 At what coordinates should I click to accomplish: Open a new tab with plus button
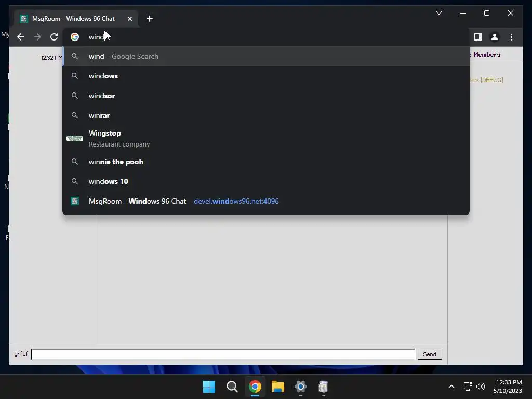click(x=149, y=19)
